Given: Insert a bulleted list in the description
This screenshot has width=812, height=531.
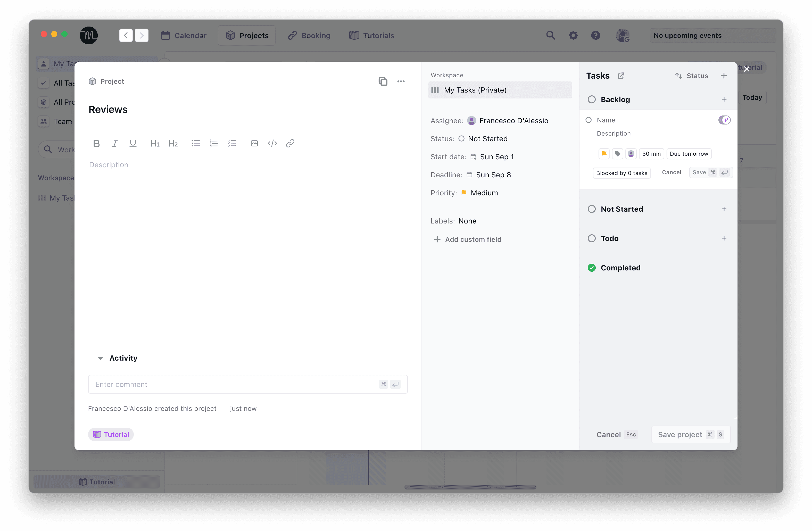Looking at the screenshot, I should tap(195, 143).
